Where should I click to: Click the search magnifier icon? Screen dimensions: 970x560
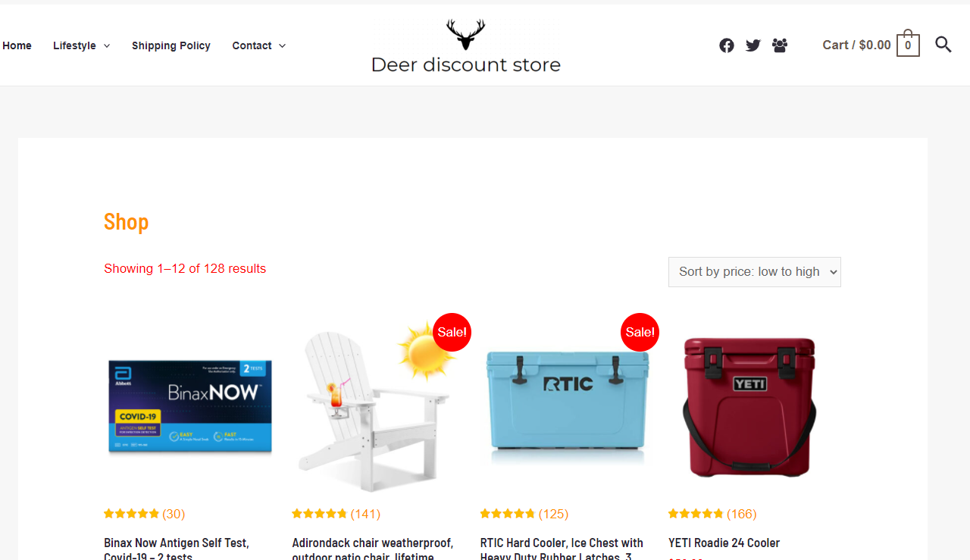(943, 44)
